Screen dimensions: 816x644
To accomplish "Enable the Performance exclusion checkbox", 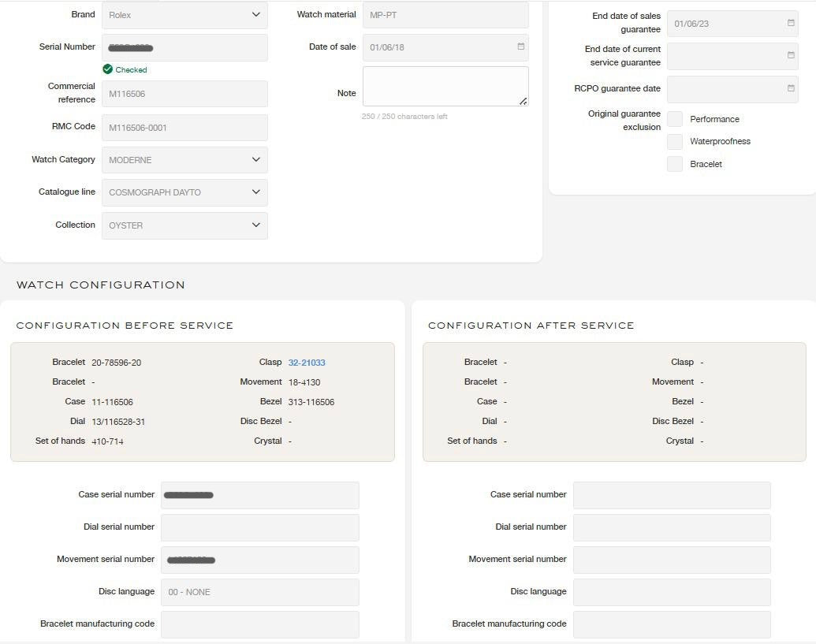I will [675, 119].
